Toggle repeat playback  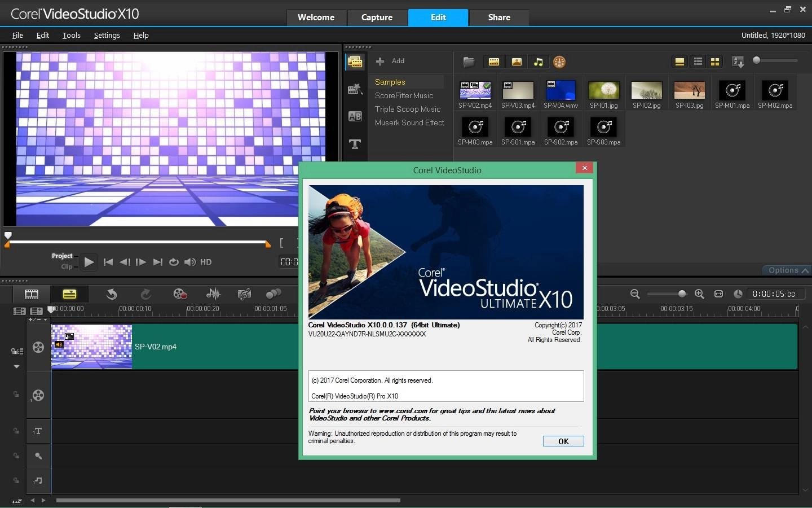(174, 262)
